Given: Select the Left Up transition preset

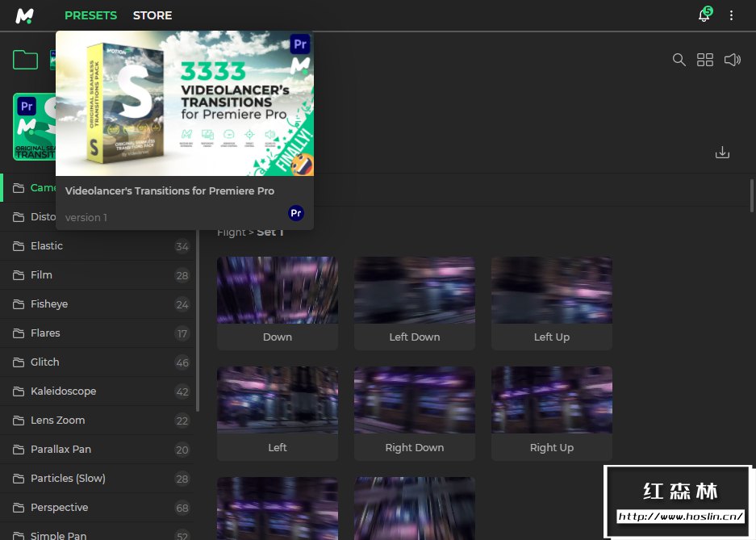Looking at the screenshot, I should [552, 303].
